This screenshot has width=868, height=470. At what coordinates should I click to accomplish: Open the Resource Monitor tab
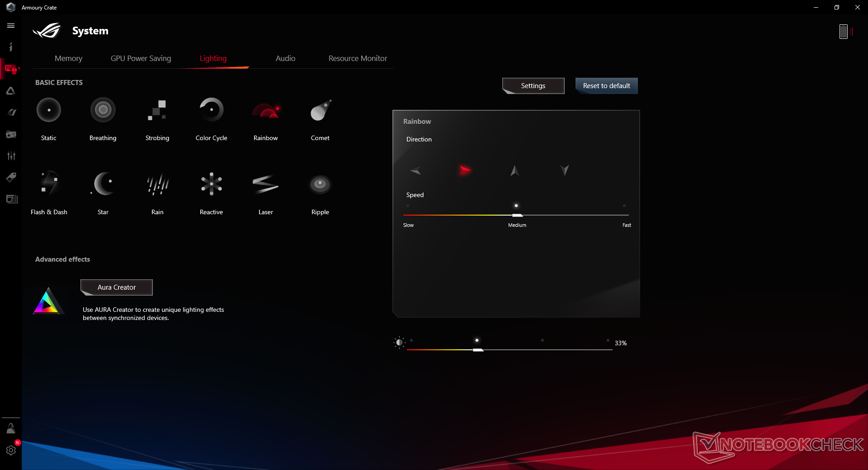click(x=358, y=58)
